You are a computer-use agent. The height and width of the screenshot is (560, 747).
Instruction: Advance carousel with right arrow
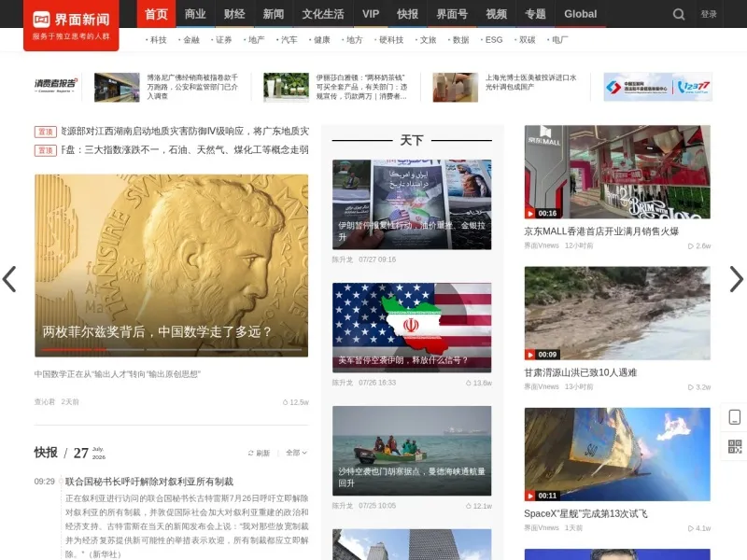[736, 279]
